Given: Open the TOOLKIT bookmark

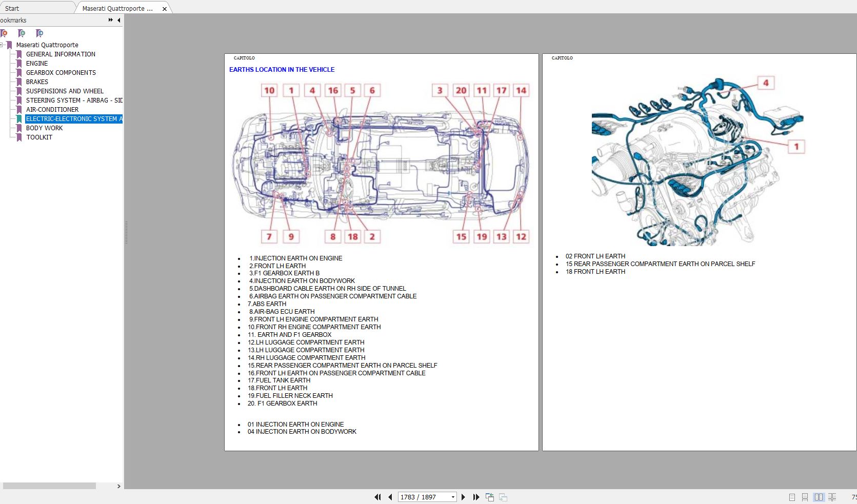Looking at the screenshot, I should (39, 137).
